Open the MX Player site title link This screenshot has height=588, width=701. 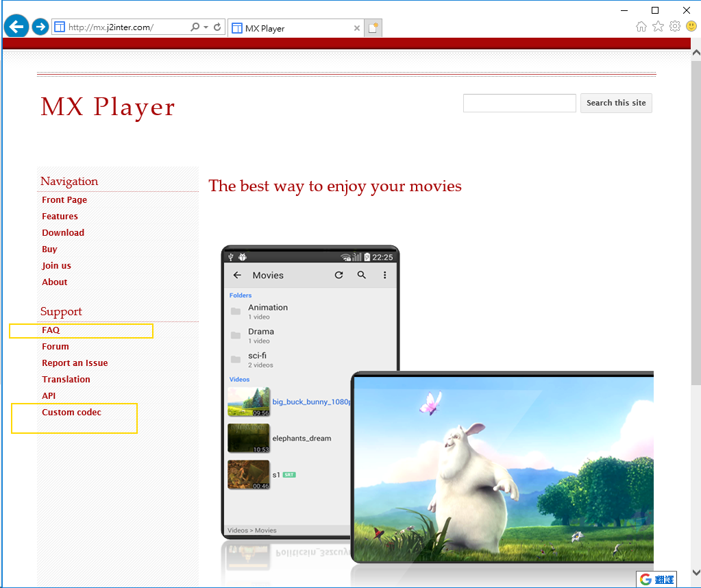tap(108, 107)
